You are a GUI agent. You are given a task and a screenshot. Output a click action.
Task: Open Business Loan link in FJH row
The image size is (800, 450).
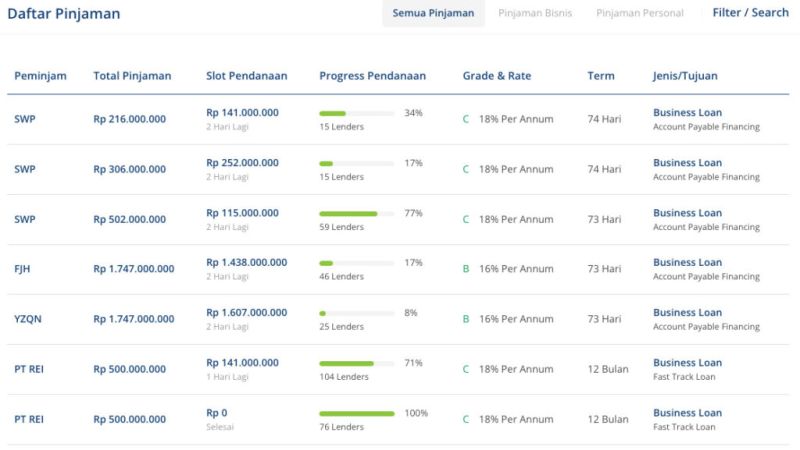(687, 262)
